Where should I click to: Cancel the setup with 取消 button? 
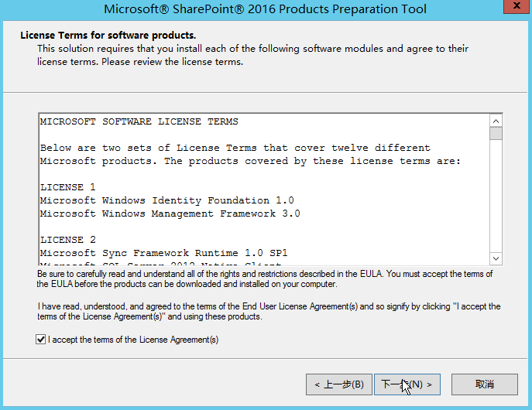(x=485, y=384)
